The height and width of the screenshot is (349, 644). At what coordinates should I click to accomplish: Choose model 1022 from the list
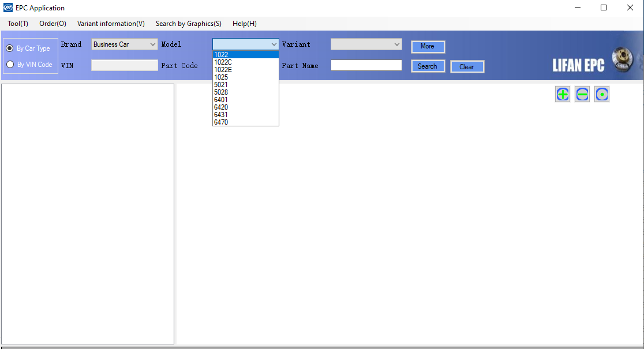[x=246, y=55]
